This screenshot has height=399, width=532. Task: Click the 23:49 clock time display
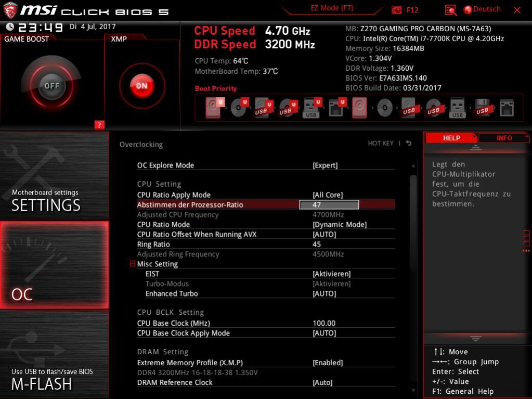[x=41, y=27]
